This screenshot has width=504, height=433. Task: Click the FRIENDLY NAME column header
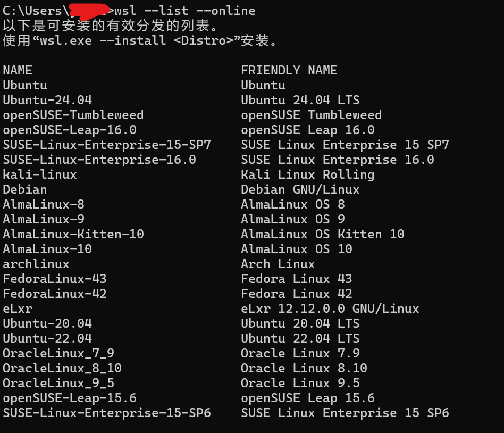289,70
